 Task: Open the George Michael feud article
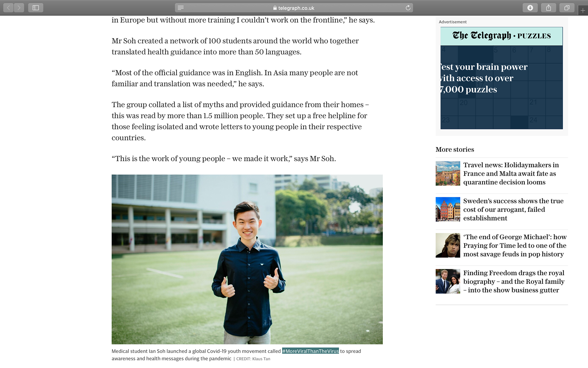click(x=515, y=245)
